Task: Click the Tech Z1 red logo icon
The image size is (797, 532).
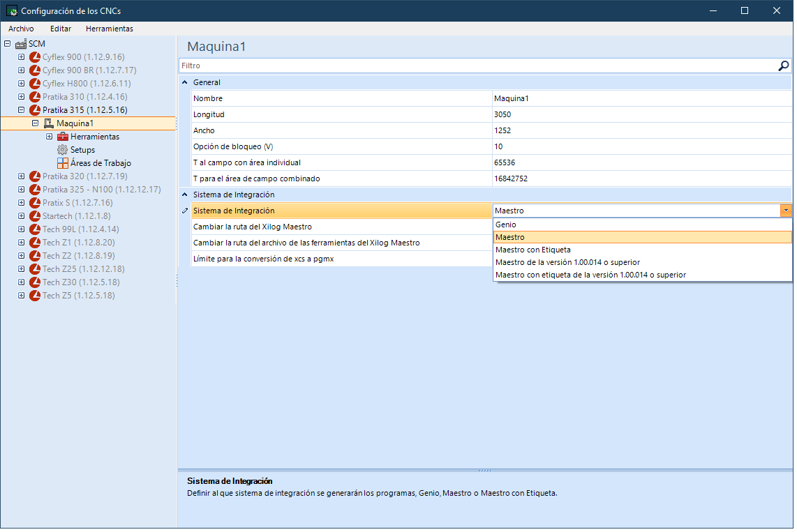Action: click(35, 243)
